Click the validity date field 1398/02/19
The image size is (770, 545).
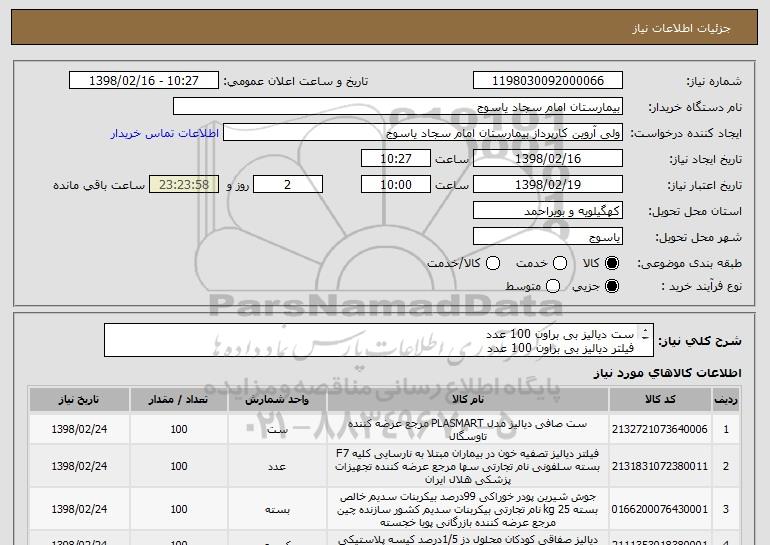[548, 185]
